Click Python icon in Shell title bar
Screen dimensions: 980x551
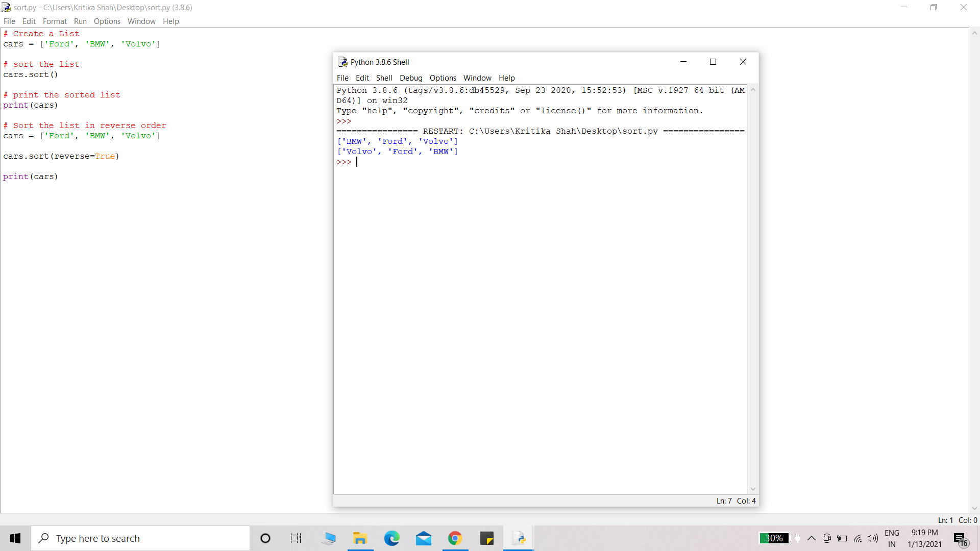point(343,62)
